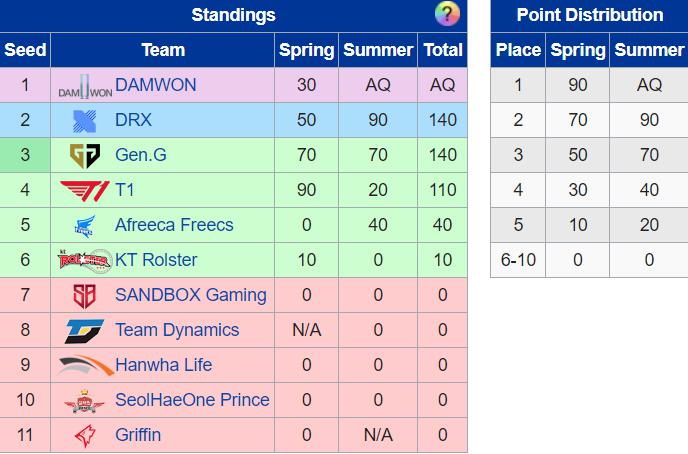The height and width of the screenshot is (454, 688).
Task: Click the SeolHaeOne Prince logo
Action: [x=84, y=401]
